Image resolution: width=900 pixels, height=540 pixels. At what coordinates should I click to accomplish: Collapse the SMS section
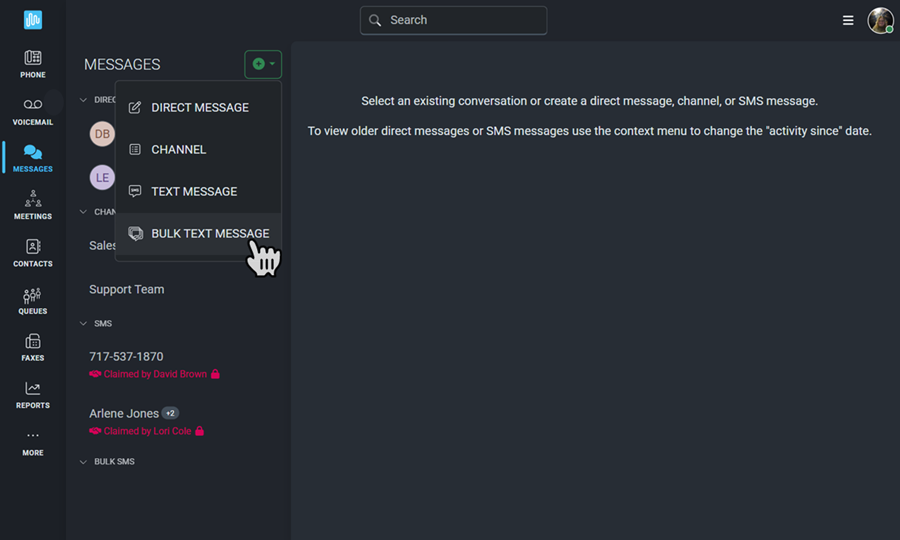(83, 324)
